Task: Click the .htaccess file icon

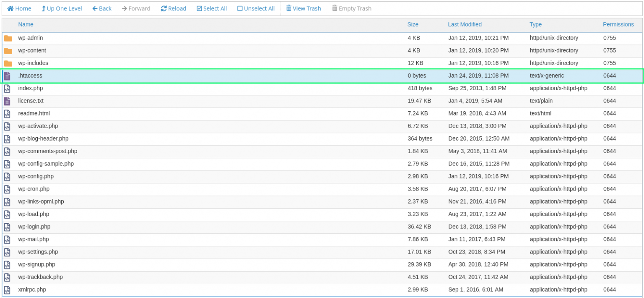Action: (7, 76)
